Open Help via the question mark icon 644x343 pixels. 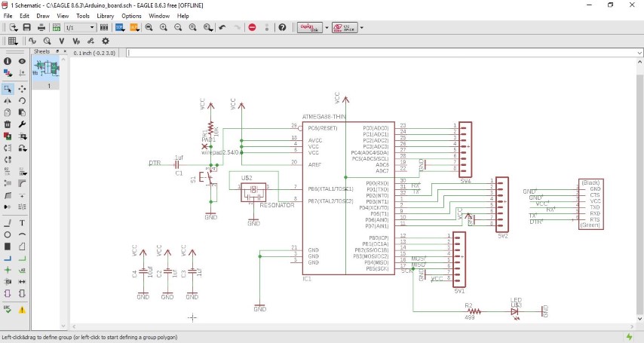(x=282, y=28)
